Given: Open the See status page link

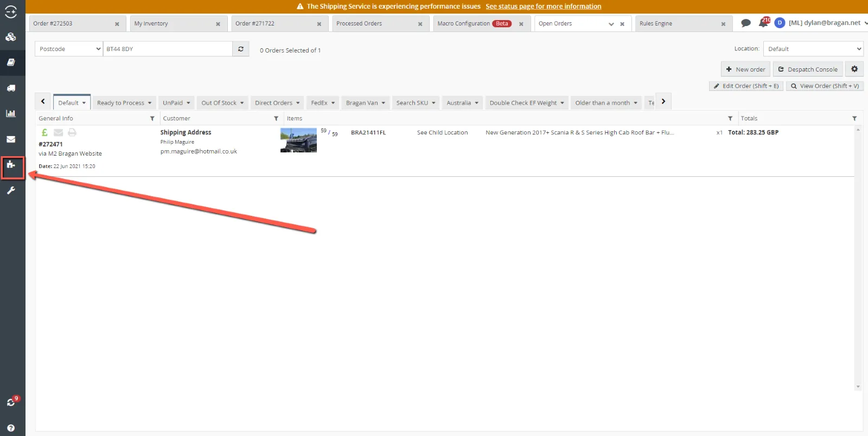Looking at the screenshot, I should click(543, 7).
